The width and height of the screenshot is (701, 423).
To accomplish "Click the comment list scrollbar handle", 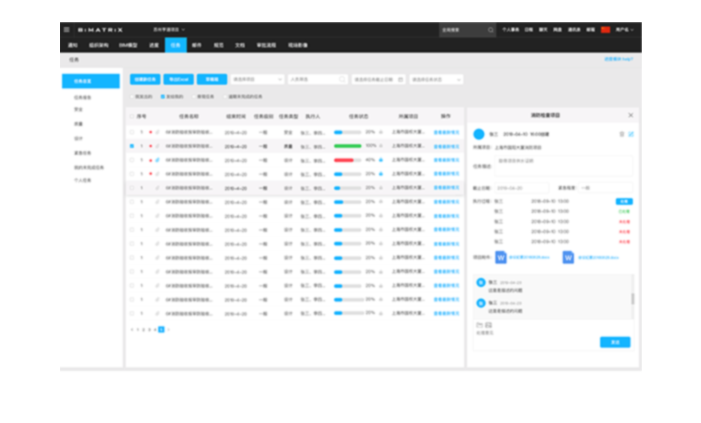I will 632,299.
